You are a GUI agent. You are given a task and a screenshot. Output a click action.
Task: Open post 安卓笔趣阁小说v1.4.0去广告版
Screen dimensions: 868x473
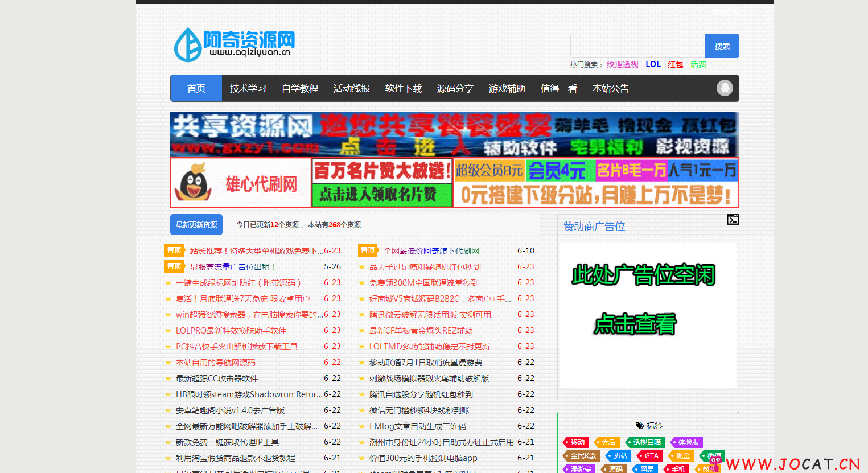pyautogui.click(x=231, y=410)
